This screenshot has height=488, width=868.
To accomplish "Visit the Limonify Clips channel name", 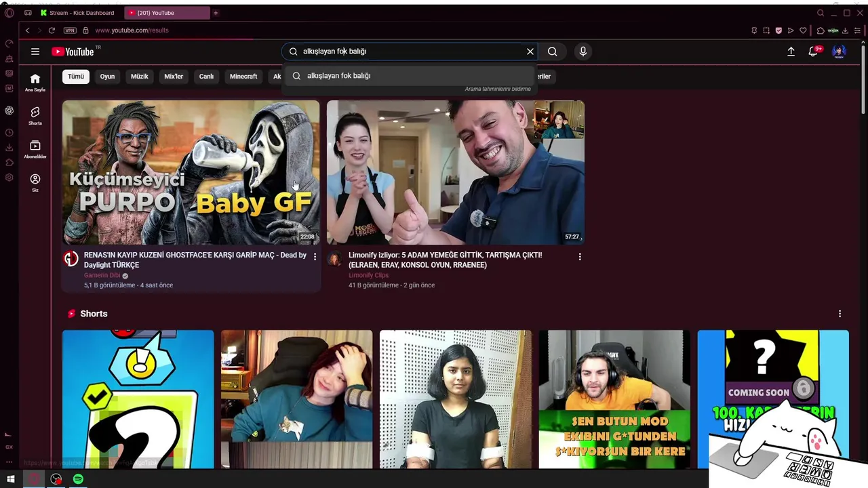I will [x=369, y=276].
